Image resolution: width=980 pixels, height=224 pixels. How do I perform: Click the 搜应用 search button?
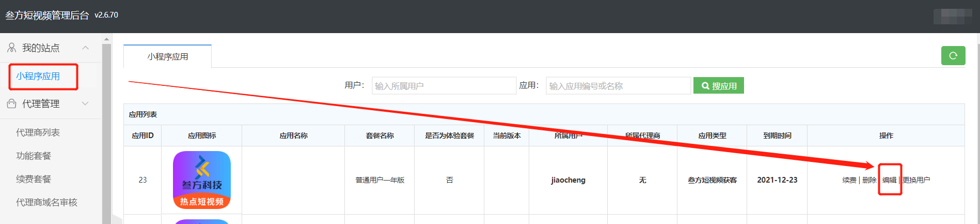(719, 86)
